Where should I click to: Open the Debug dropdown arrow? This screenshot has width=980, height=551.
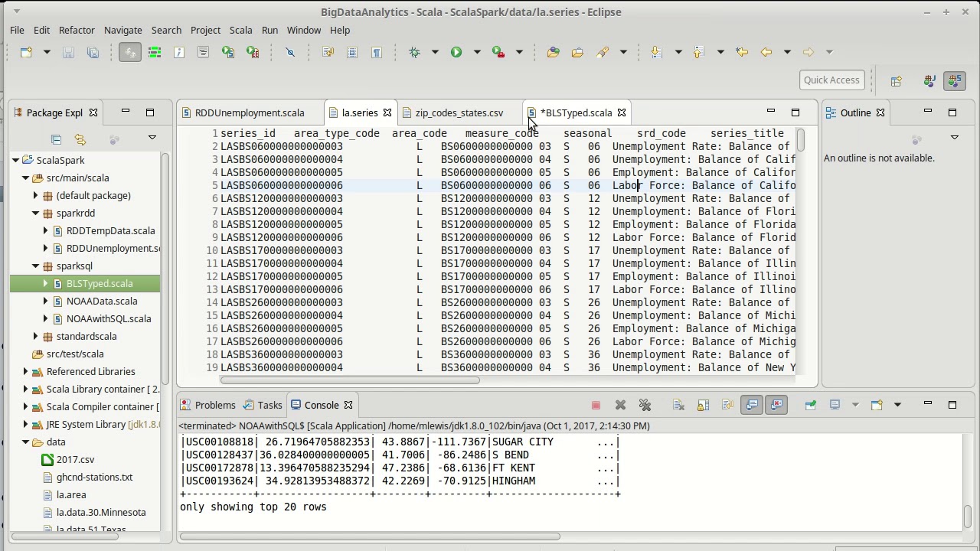[x=435, y=52]
